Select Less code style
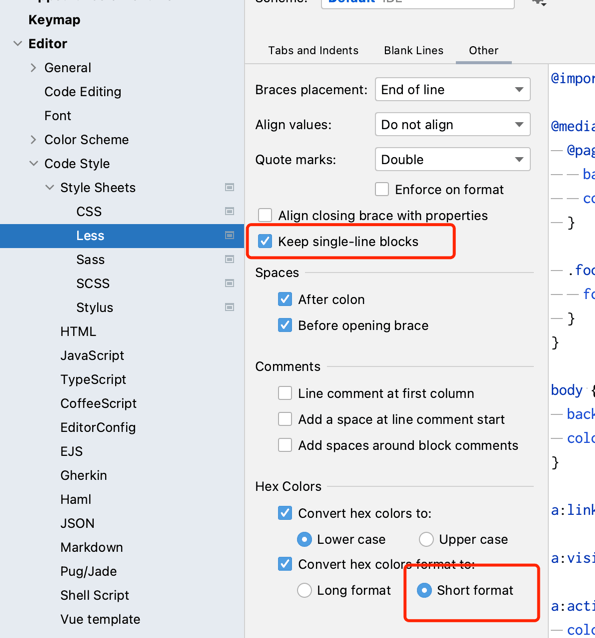This screenshot has width=595, height=638. pyautogui.click(x=90, y=236)
